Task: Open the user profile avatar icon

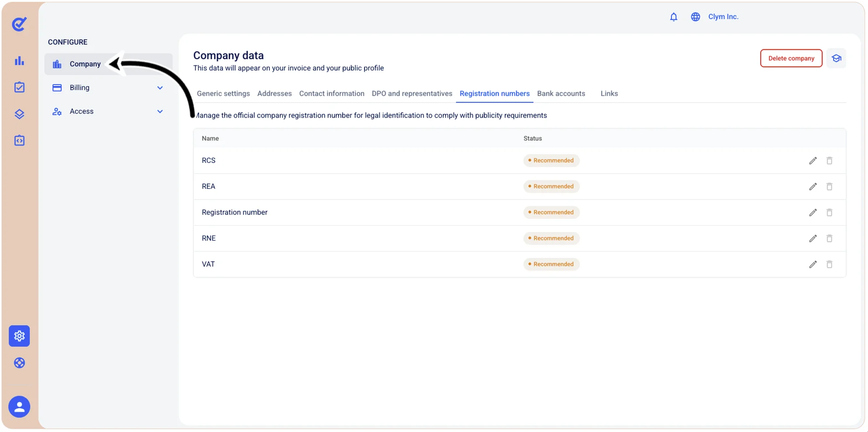Action: 19,407
